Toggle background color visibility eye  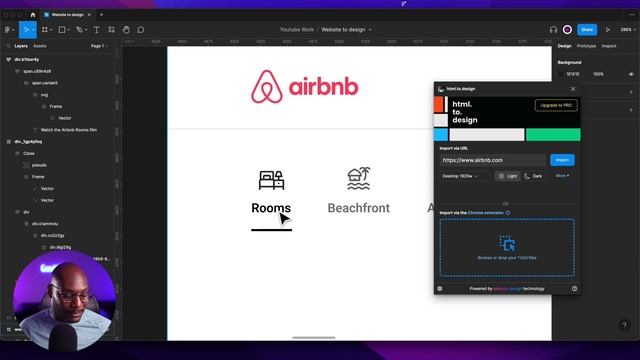631,74
